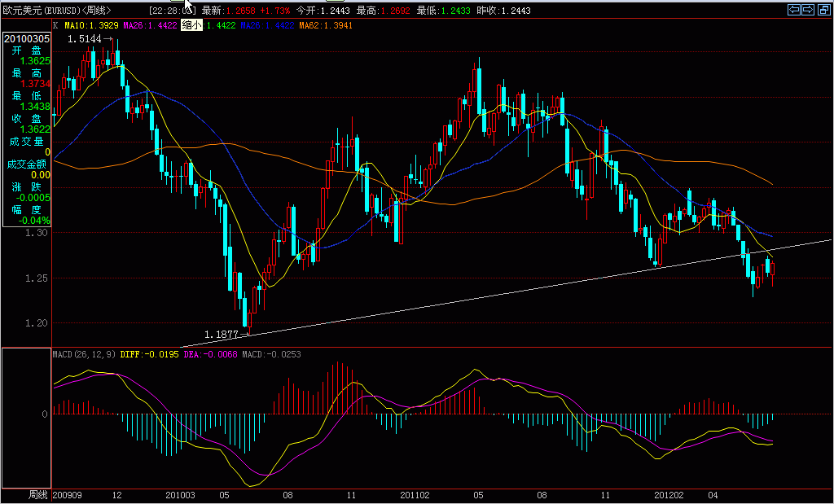
Task: Click the 200909 date on time axis
Action: click(67, 496)
